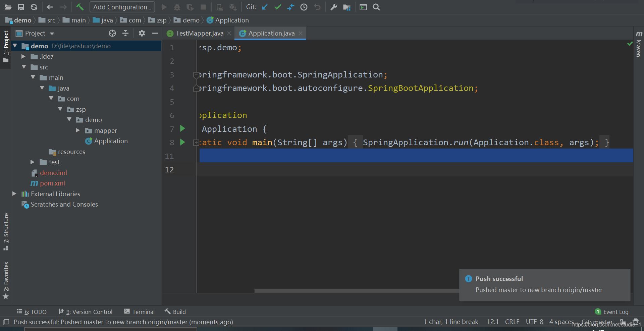Toggle the Event Log tool window
The image size is (644, 331).
(x=612, y=312)
